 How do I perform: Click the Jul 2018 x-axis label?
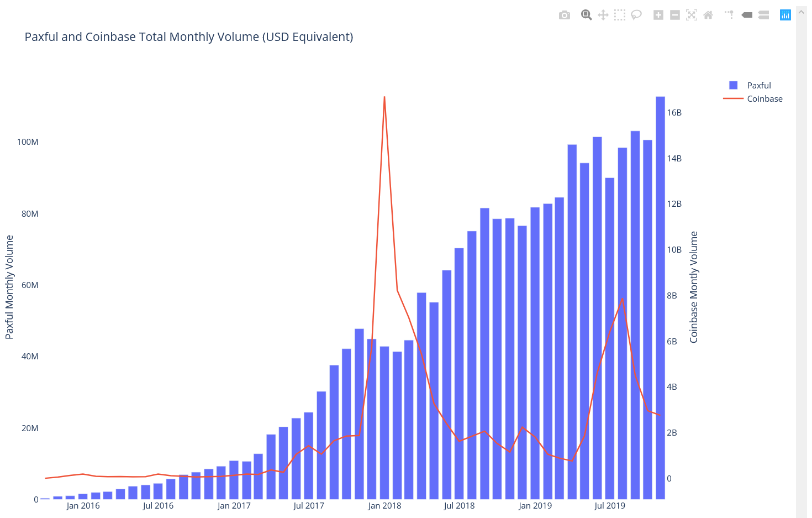[x=459, y=506]
